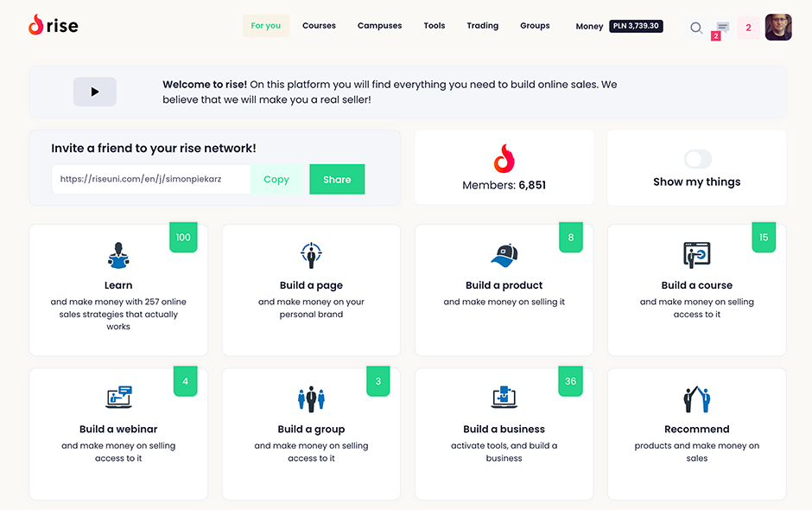Open the Tools menu item

point(435,26)
